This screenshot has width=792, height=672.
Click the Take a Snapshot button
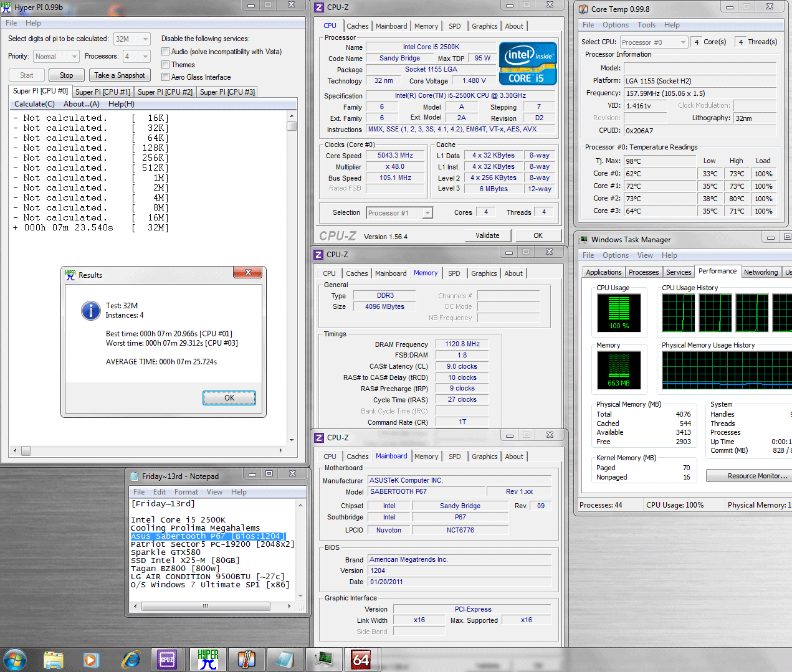120,75
